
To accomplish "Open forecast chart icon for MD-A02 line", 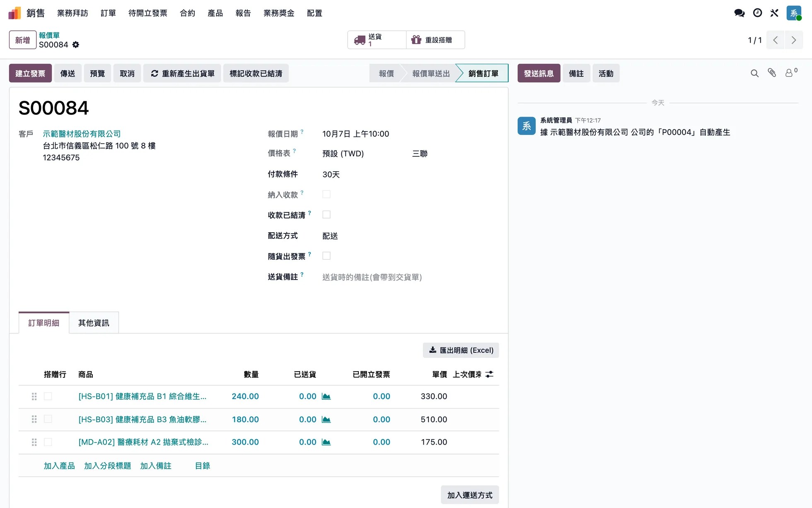I will click(x=326, y=442).
